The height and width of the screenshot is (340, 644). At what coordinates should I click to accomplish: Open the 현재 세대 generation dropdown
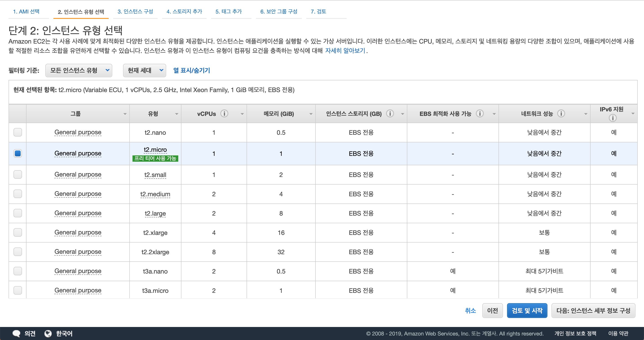click(145, 71)
